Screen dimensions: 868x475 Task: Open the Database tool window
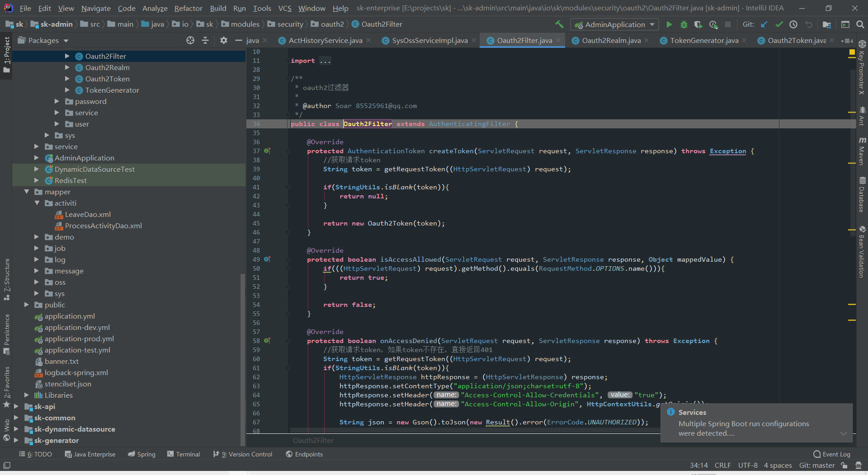pyautogui.click(x=862, y=194)
